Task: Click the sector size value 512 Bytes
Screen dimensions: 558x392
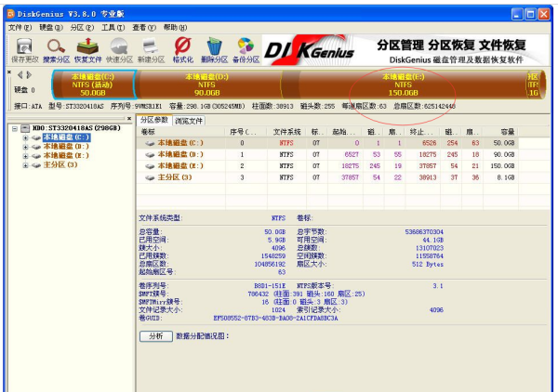Action: pos(428,264)
